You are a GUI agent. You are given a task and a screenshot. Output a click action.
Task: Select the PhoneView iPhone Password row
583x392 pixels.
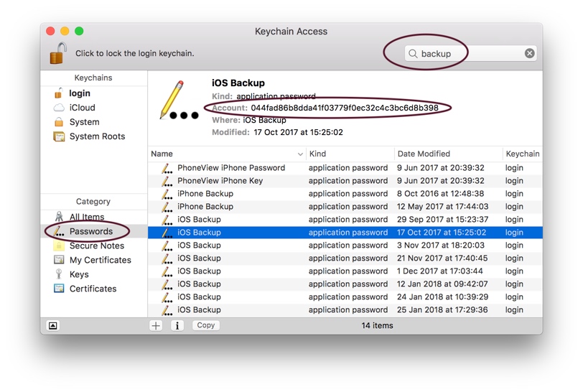pyautogui.click(x=345, y=168)
